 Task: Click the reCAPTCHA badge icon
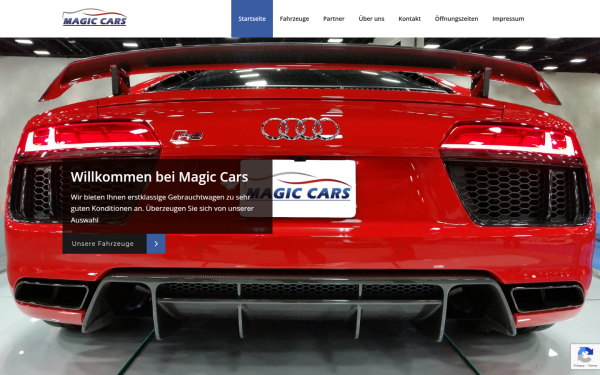pyautogui.click(x=585, y=356)
